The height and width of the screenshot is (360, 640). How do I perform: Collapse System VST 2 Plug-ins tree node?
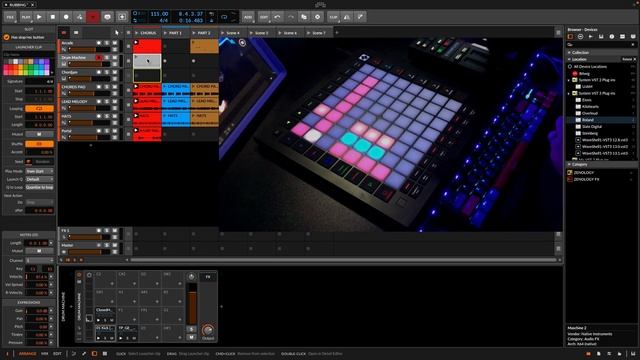[569, 80]
